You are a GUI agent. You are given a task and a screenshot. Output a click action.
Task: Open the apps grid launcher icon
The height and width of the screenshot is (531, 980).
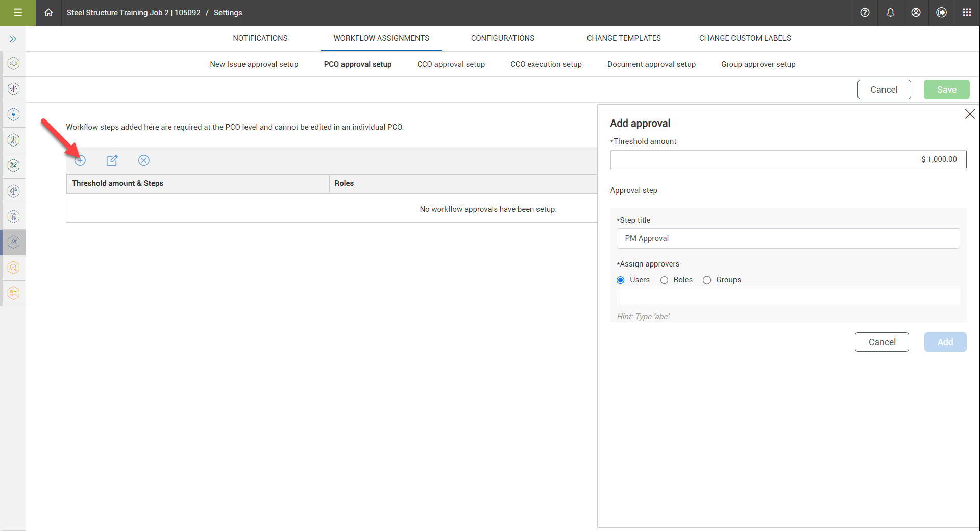pyautogui.click(x=967, y=13)
